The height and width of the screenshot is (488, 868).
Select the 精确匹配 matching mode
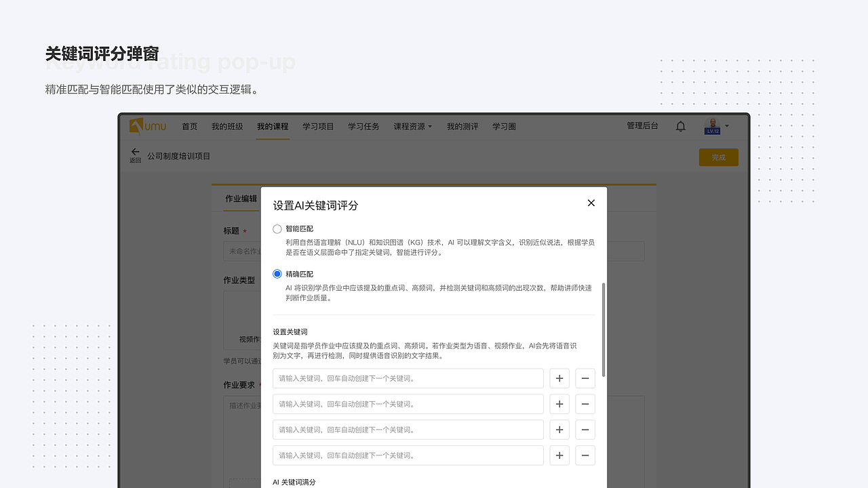point(277,273)
